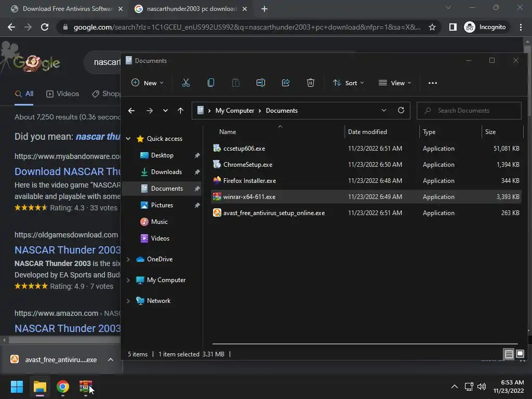Select avast_free_antivirus_setup_online.exe file

tap(366, 212)
